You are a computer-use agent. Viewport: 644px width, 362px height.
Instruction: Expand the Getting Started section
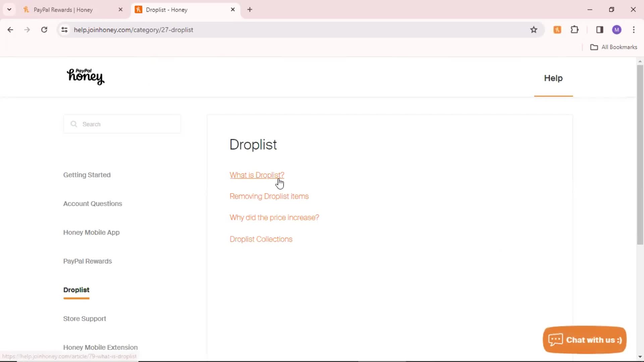[87, 175]
